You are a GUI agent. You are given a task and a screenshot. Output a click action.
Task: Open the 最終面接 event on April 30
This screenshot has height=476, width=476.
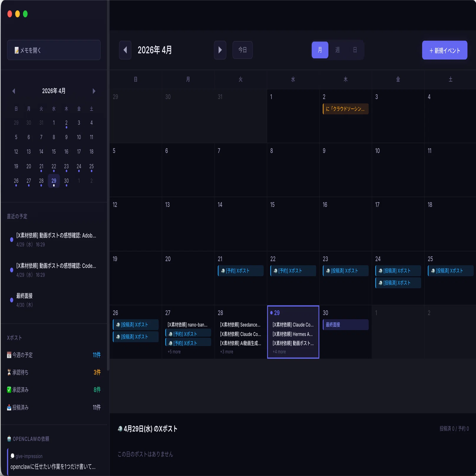[345, 325]
